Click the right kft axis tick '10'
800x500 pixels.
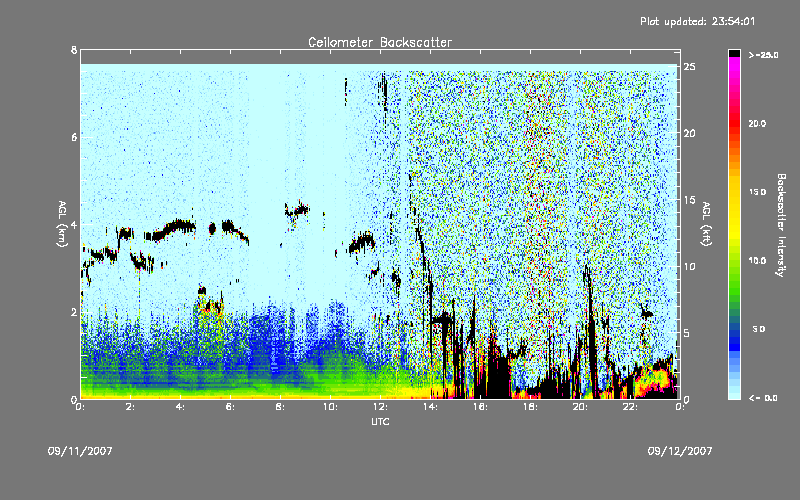(689, 266)
